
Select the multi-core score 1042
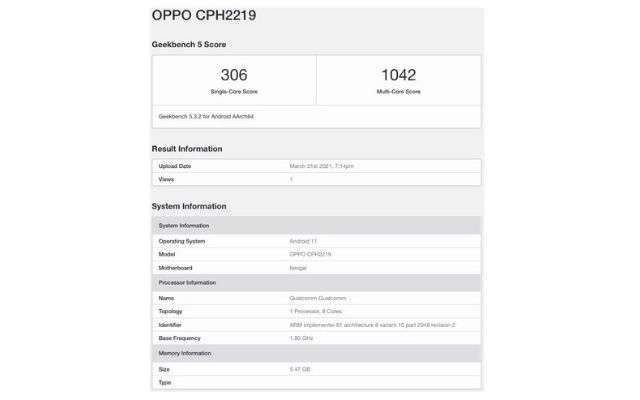[x=398, y=75]
